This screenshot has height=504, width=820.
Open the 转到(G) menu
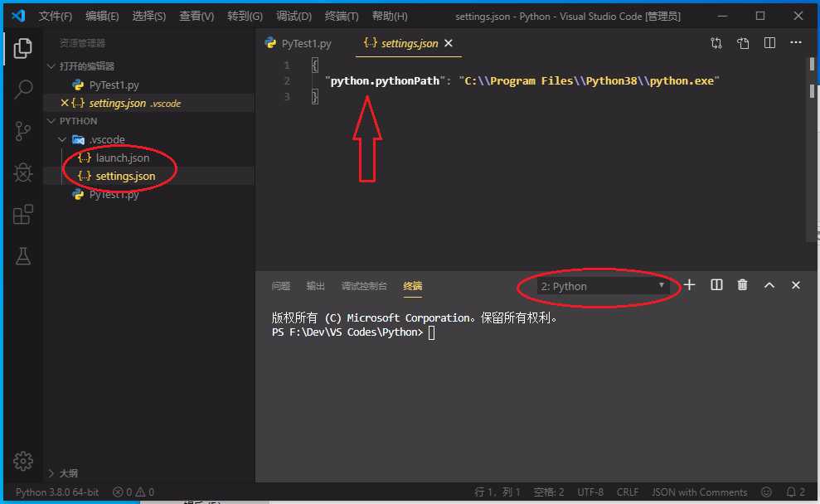pyautogui.click(x=245, y=17)
